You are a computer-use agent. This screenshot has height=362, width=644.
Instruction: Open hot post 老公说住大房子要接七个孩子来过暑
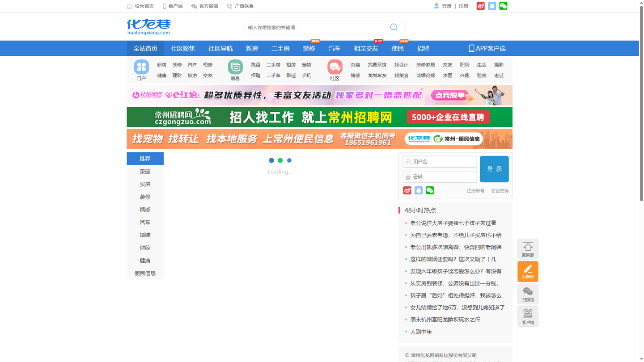[453, 223]
